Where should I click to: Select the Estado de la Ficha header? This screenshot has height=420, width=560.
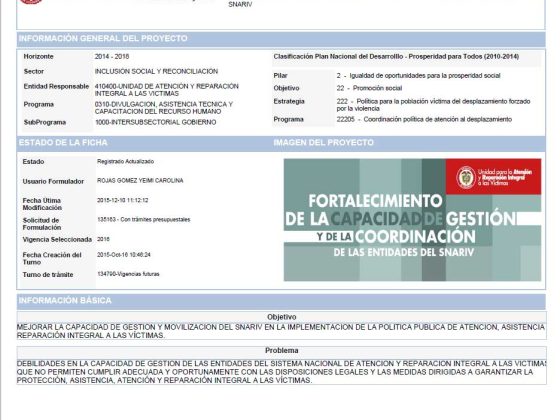[63, 142]
